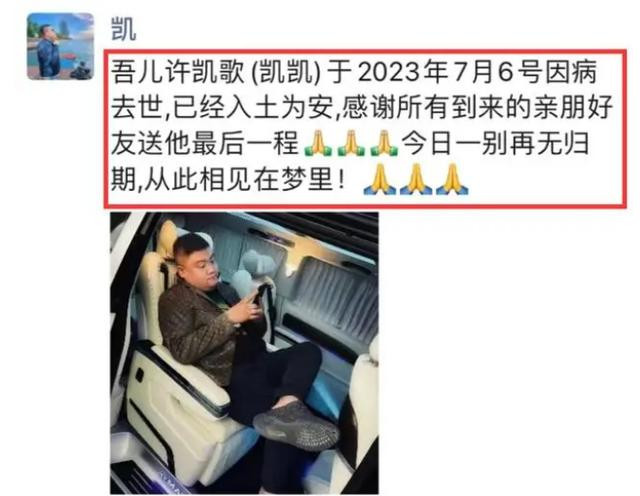Click the phrase 已经入土为安 in the post
Screen dimensions: 640x496
point(253,108)
